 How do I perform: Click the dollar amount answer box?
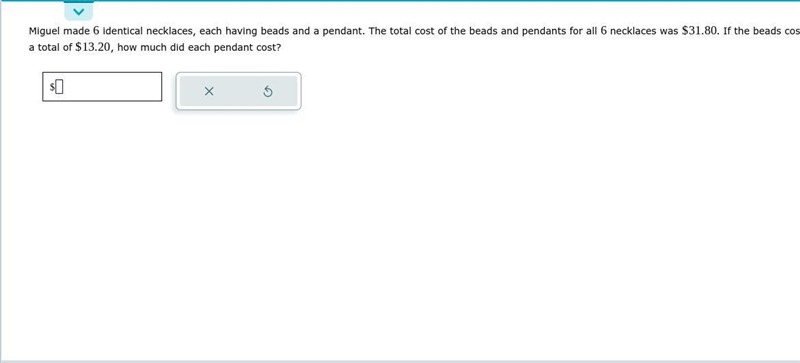[x=102, y=87]
